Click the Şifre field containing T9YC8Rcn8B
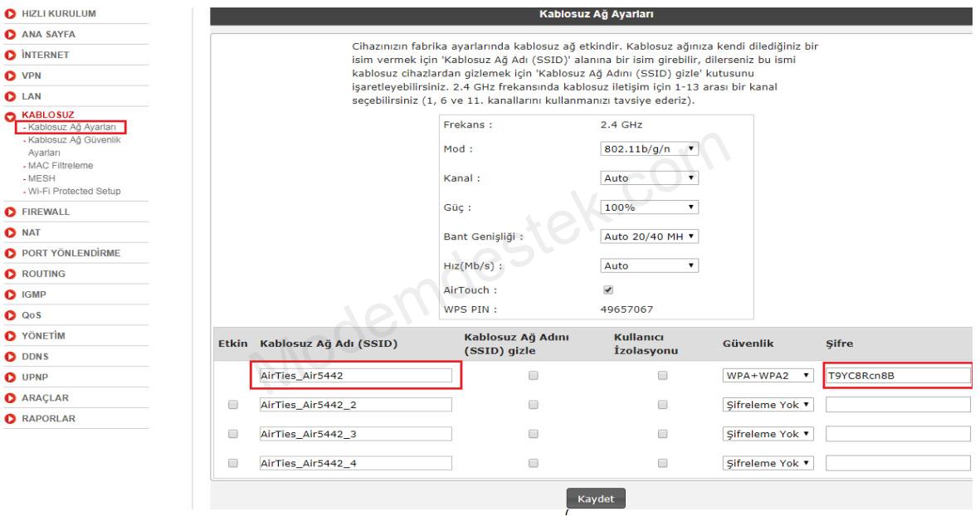 pos(896,376)
